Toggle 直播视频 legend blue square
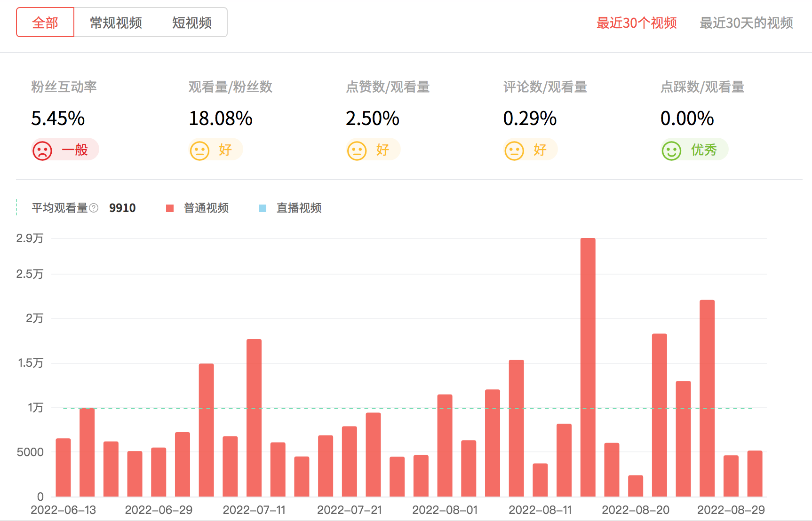 click(263, 208)
